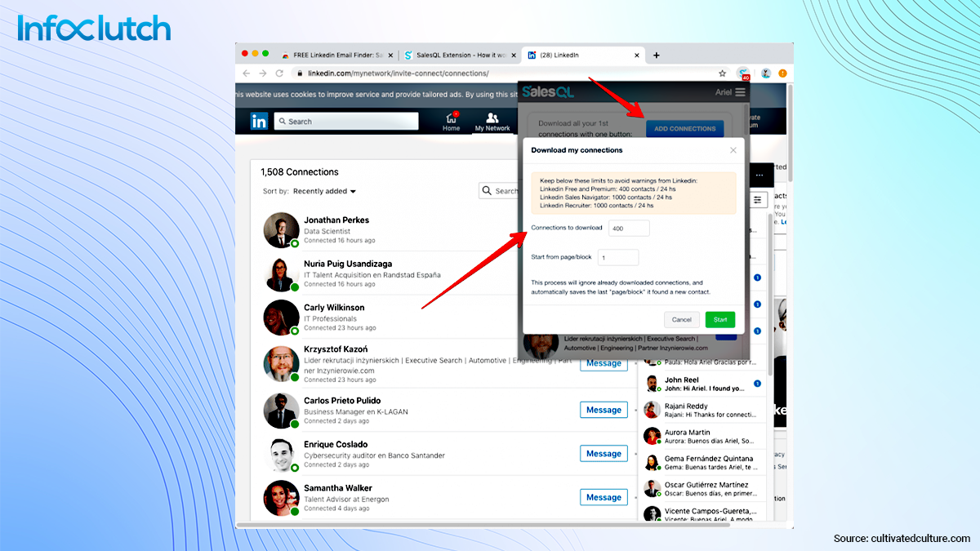The height and width of the screenshot is (551, 980).
Task: Click the SalesQL logo in extension popup
Action: coord(549,92)
